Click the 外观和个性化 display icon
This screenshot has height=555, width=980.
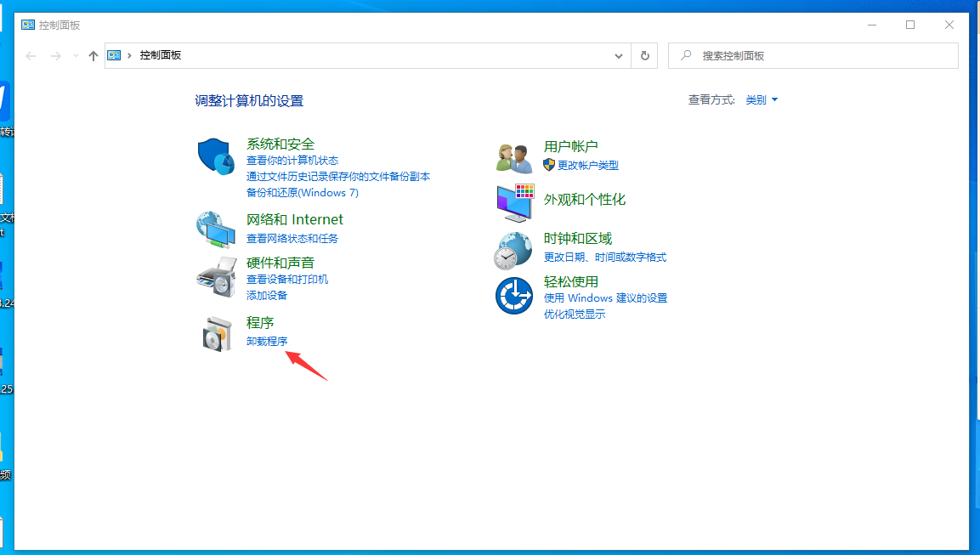coord(513,204)
